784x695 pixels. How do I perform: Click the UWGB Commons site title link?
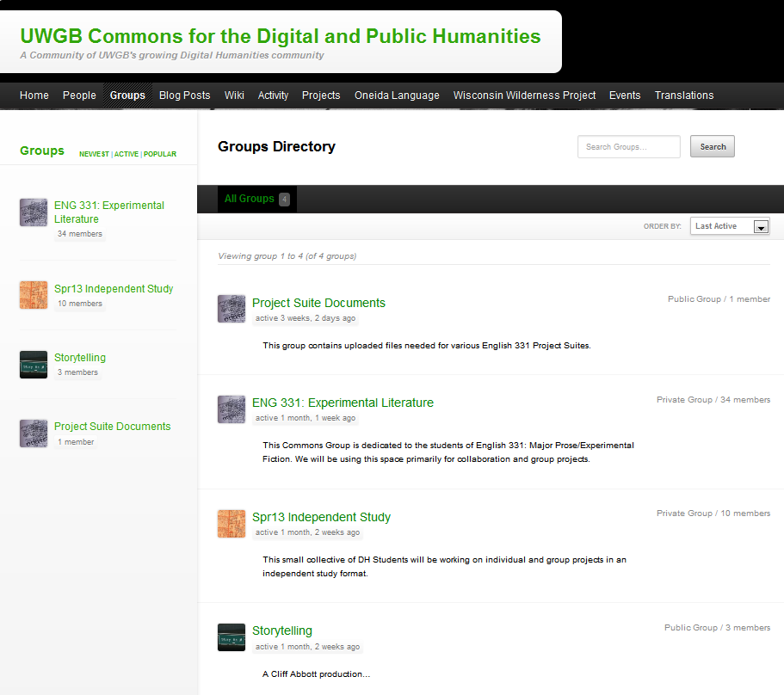pos(281,36)
